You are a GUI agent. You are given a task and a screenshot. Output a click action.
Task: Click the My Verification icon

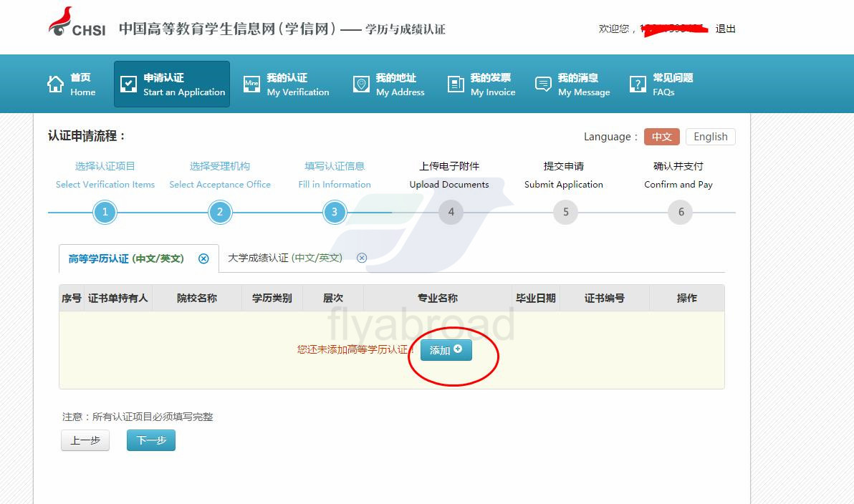(251, 84)
